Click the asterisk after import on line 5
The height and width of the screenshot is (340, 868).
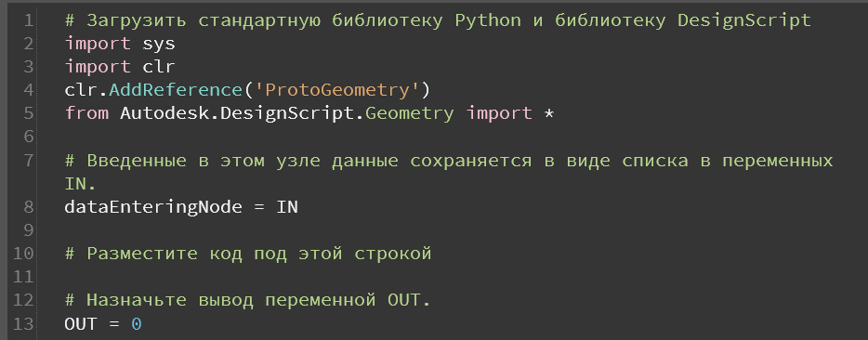coord(549,113)
